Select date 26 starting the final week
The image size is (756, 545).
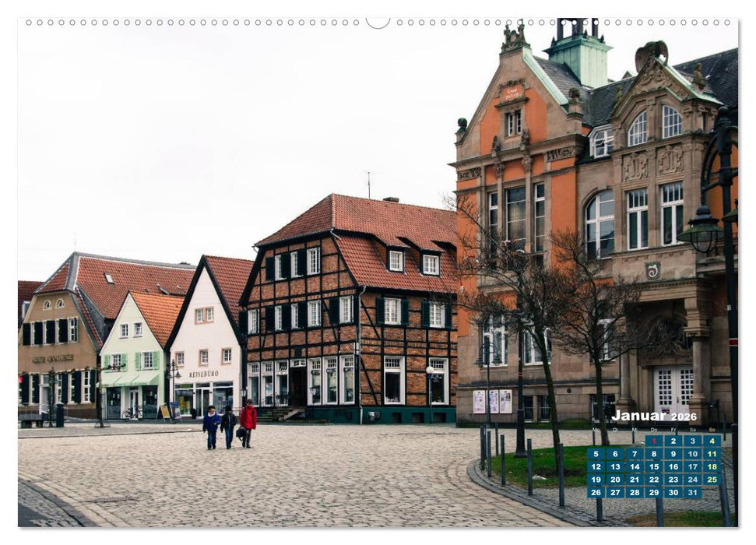point(596,492)
